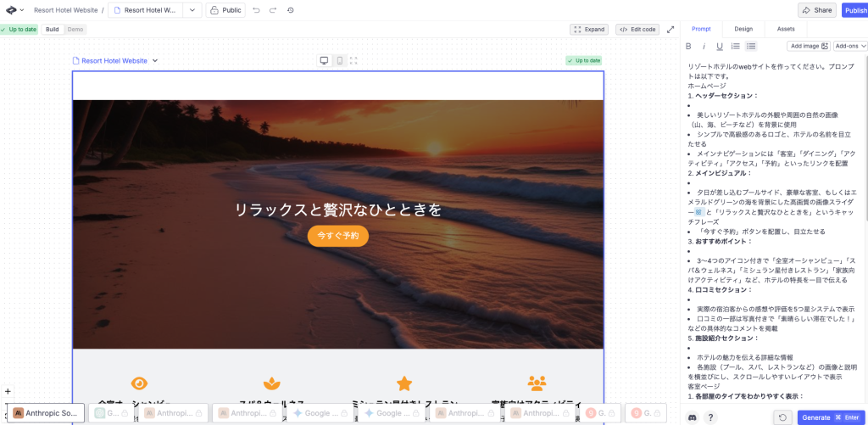The height and width of the screenshot is (425, 868).
Task: Open version history clock icon
Action: point(291,10)
